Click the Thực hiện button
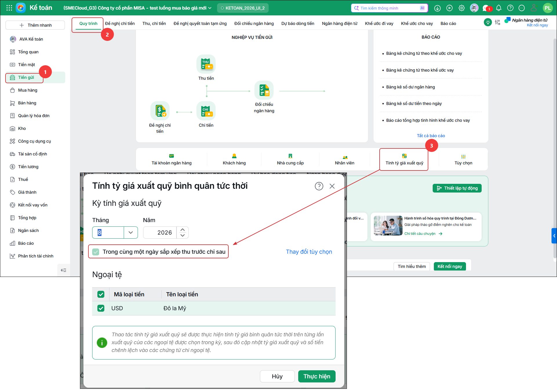The image size is (557, 392). coord(317,376)
